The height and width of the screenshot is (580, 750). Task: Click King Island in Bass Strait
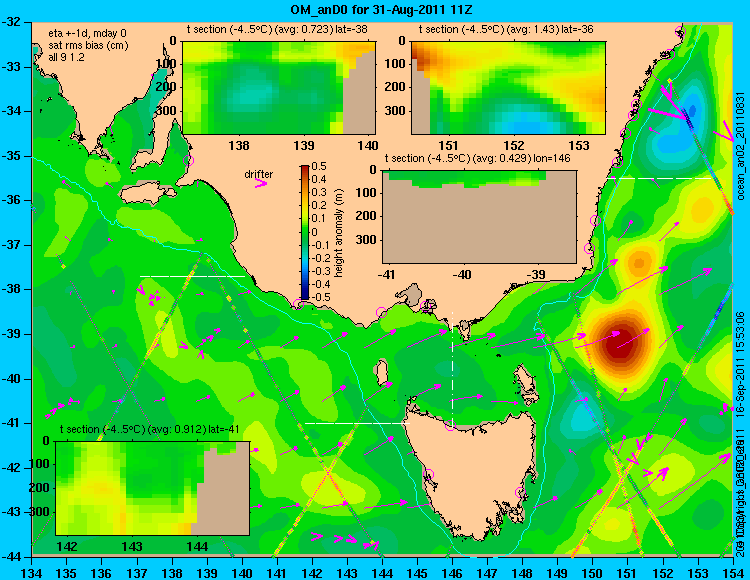(x=381, y=372)
